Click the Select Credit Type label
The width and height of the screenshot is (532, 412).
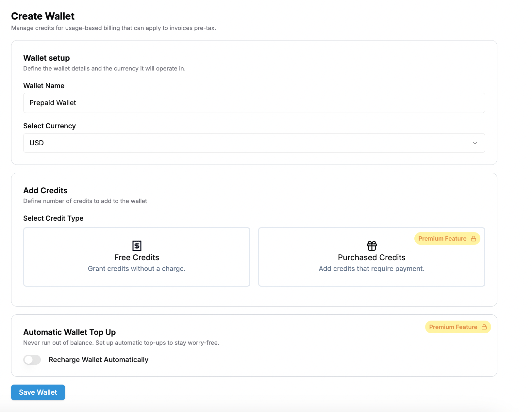[x=53, y=218]
